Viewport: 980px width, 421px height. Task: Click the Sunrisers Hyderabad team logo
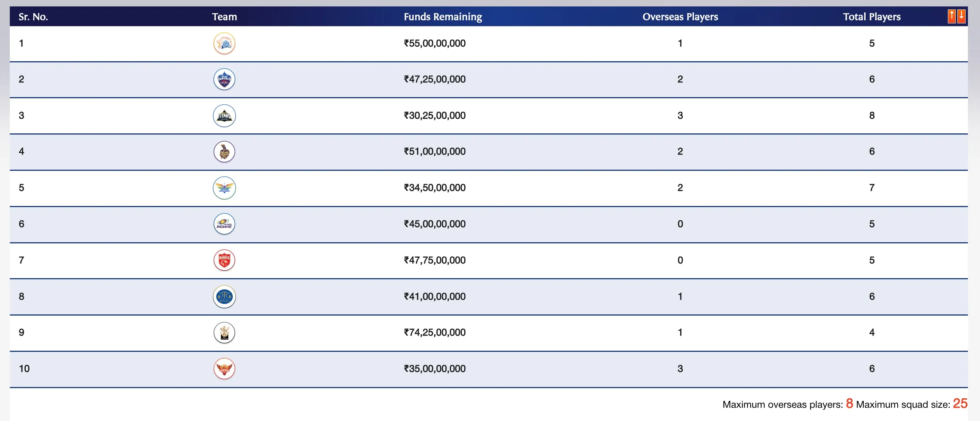pyautogui.click(x=224, y=368)
